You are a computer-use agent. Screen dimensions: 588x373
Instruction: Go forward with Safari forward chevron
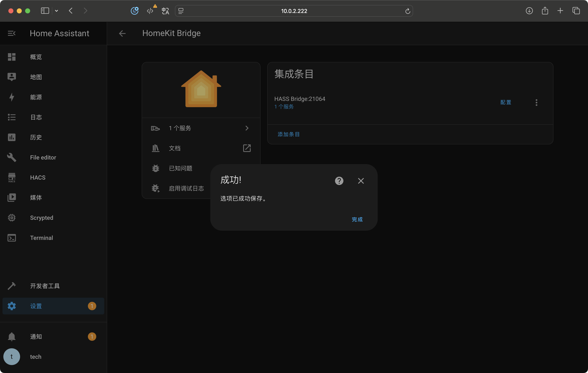pos(85,11)
